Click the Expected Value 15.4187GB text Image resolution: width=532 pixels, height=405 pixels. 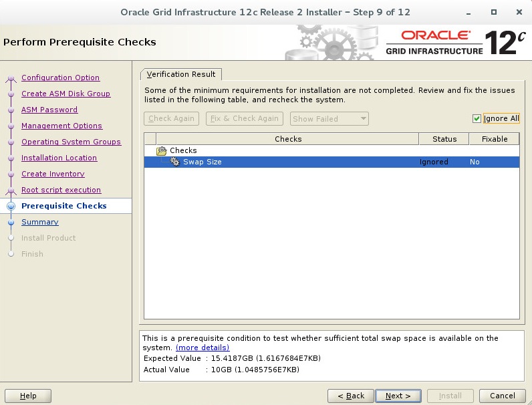[x=266, y=358]
